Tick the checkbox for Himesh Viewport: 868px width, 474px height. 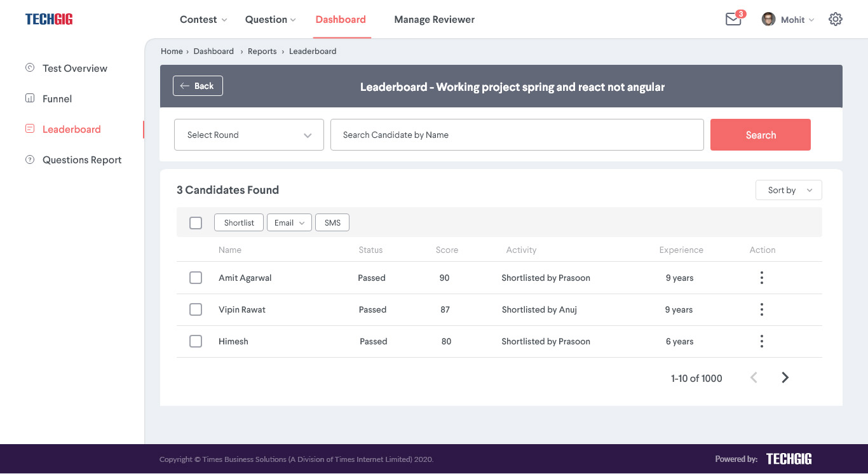[196, 341]
